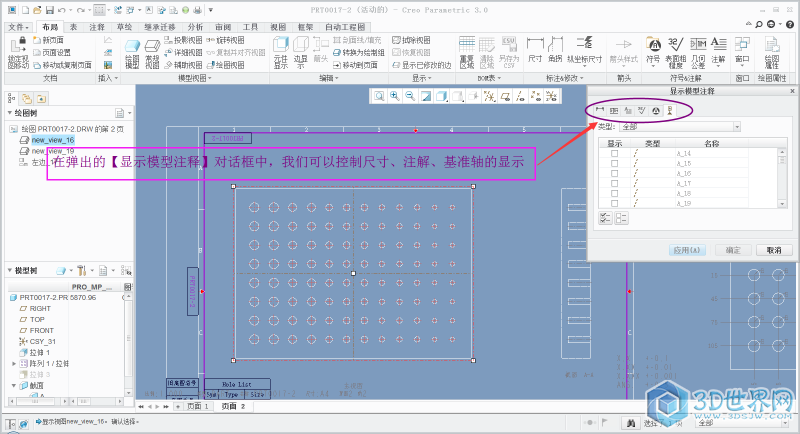Select the dimensions tab icon in 显示模型注释 dialog

pos(600,111)
